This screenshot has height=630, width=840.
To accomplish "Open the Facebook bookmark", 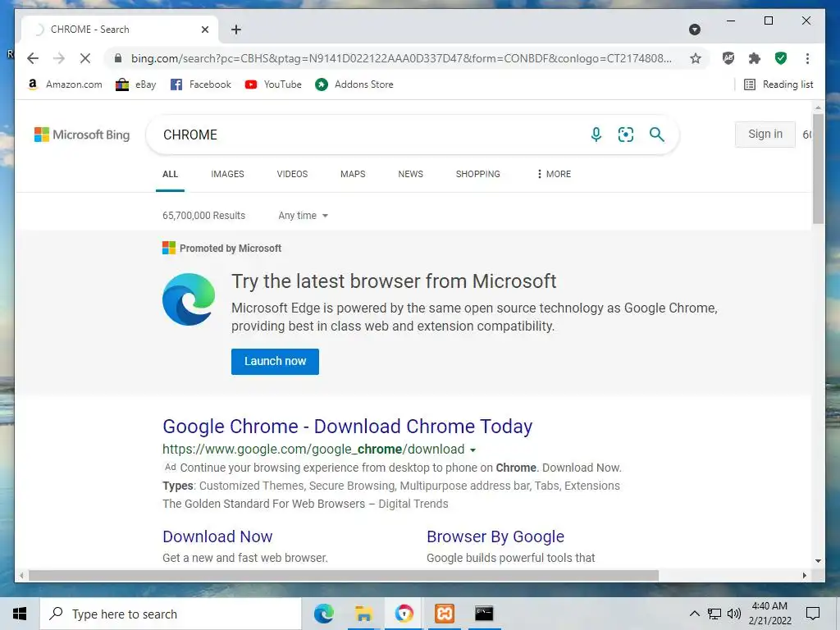I will (201, 84).
